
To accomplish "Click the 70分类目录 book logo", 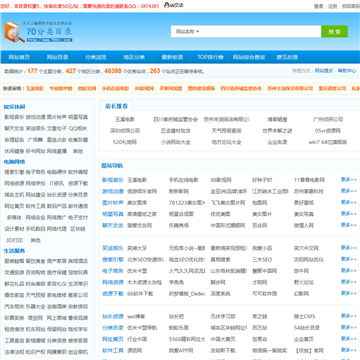I will [x=38, y=32].
